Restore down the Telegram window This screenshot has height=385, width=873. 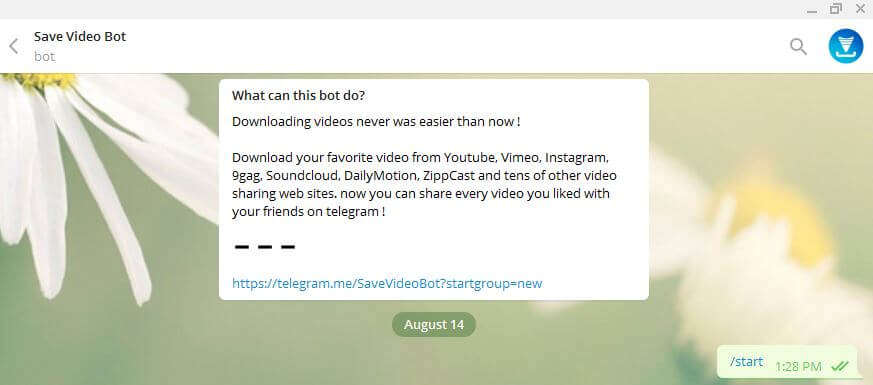(x=836, y=8)
